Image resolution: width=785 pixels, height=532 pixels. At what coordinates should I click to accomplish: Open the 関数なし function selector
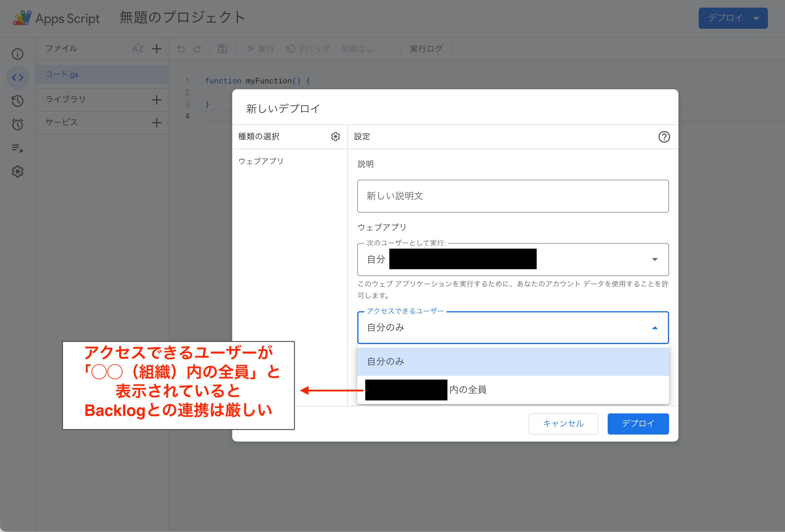coord(357,49)
